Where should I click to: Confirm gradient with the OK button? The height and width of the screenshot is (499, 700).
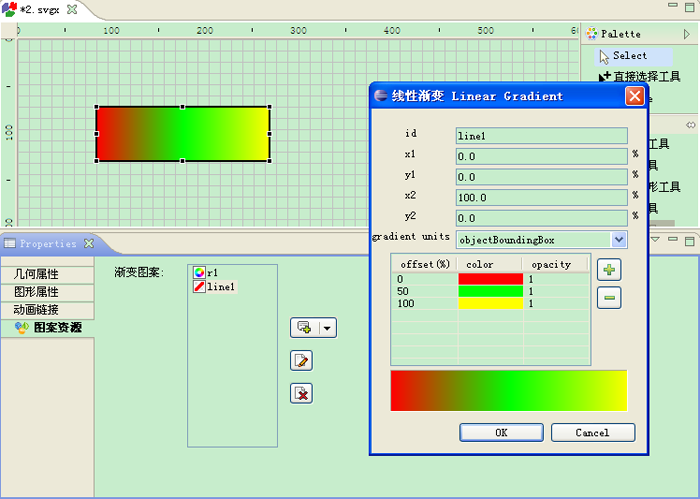[x=501, y=432]
